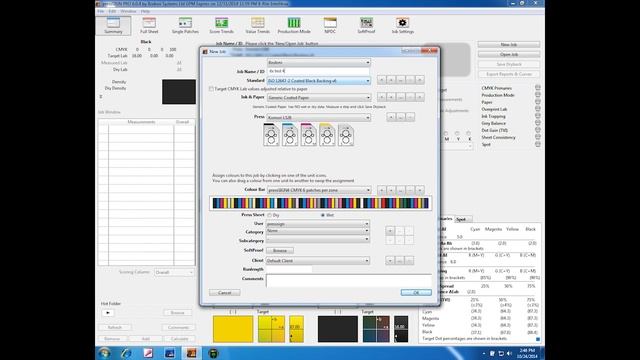Select the M radio button in main window
The height and width of the screenshot is (360, 640).
446,133
